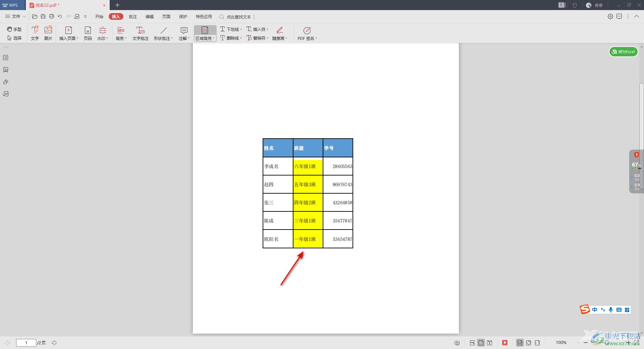
Task: Switch to the 批注 tab
Action: pyautogui.click(x=133, y=16)
